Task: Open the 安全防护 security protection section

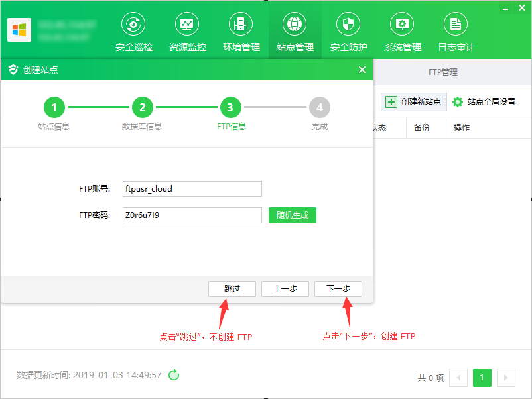Action: [x=348, y=32]
